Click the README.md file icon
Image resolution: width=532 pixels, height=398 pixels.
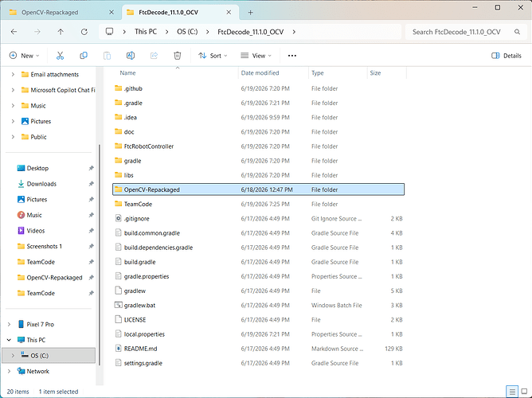pos(118,349)
